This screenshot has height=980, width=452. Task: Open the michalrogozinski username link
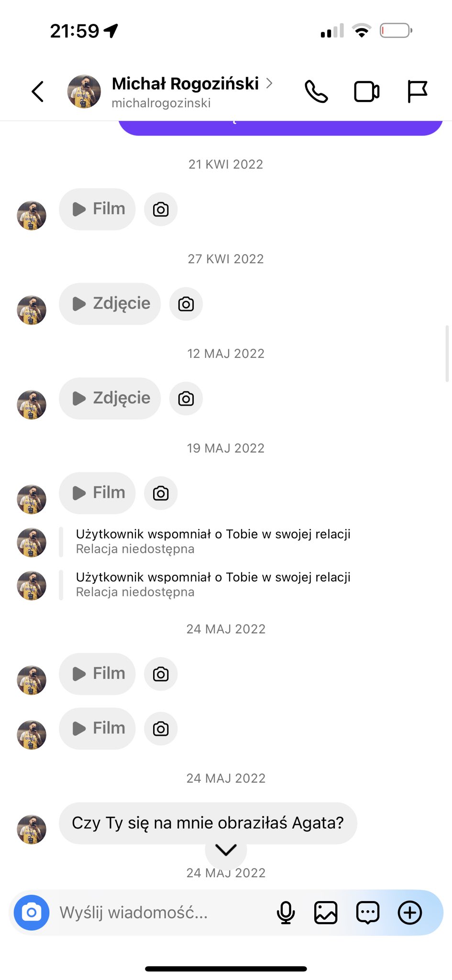pyautogui.click(x=161, y=103)
